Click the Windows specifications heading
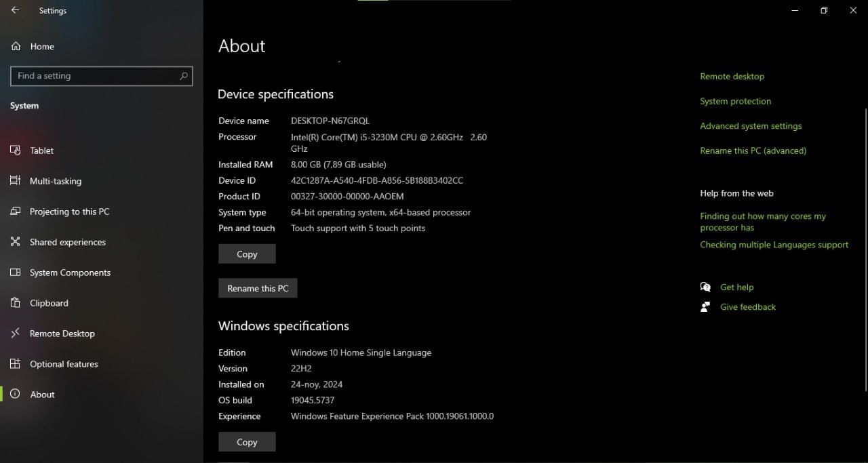The image size is (868, 463). click(283, 326)
